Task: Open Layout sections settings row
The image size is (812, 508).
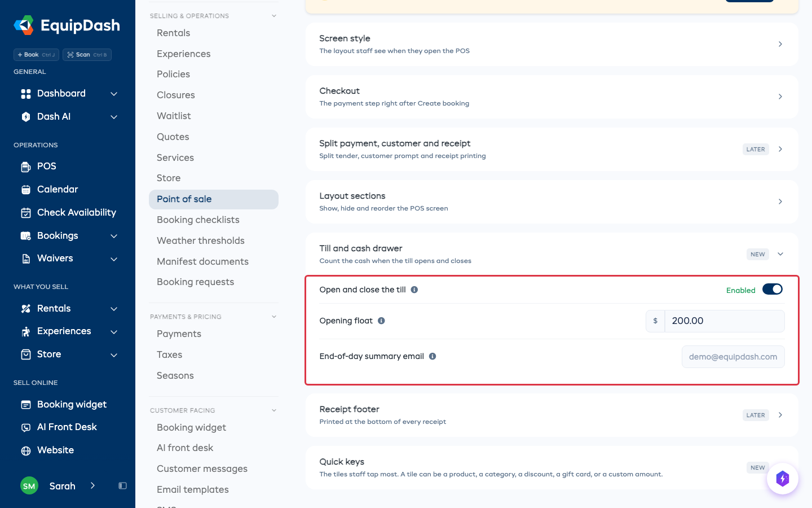Action: [552, 202]
